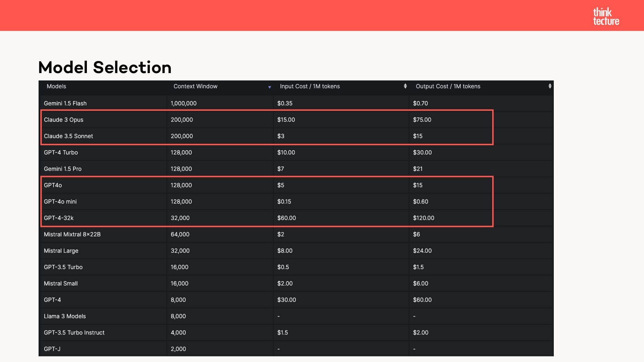Click the Context Window column header
The width and height of the screenshot is (644, 362).
[x=195, y=86]
